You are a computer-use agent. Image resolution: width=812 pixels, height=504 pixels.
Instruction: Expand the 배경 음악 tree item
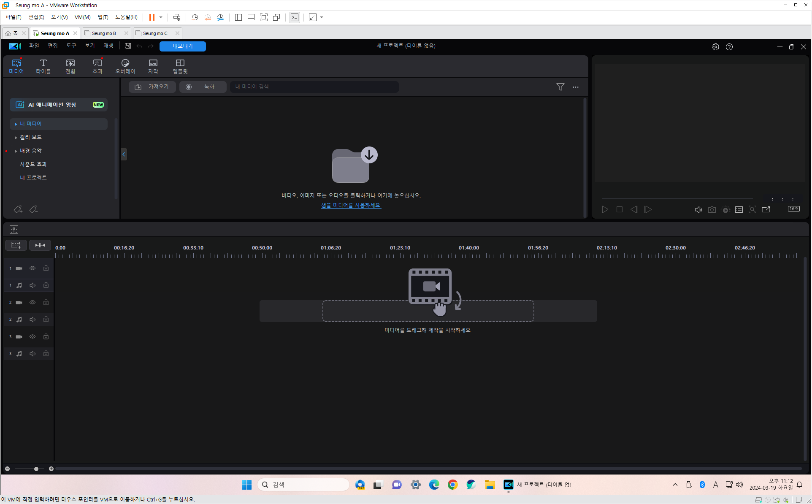(x=16, y=151)
